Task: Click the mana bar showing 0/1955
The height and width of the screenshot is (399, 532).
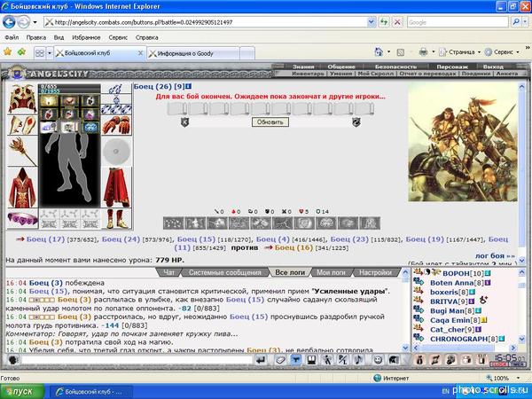Action: point(69,91)
